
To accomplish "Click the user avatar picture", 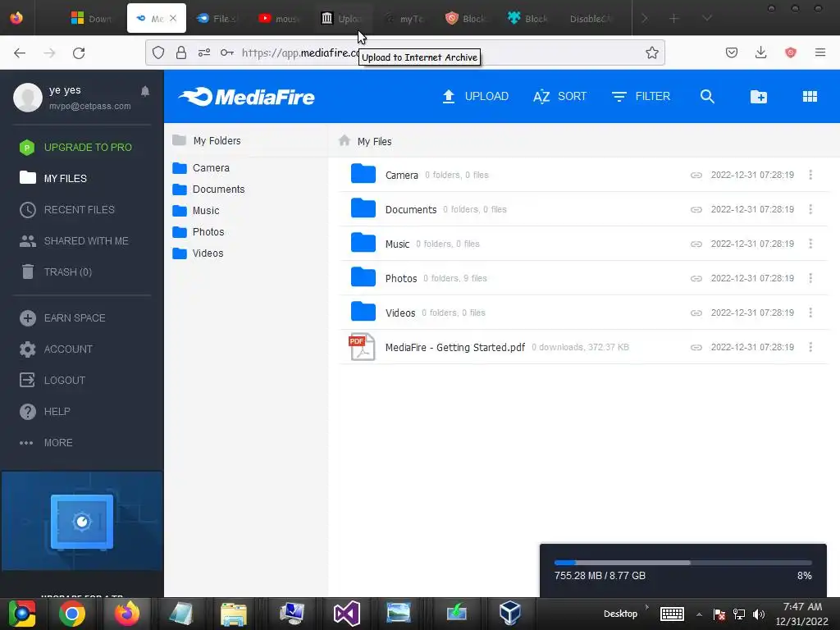I will click(28, 97).
